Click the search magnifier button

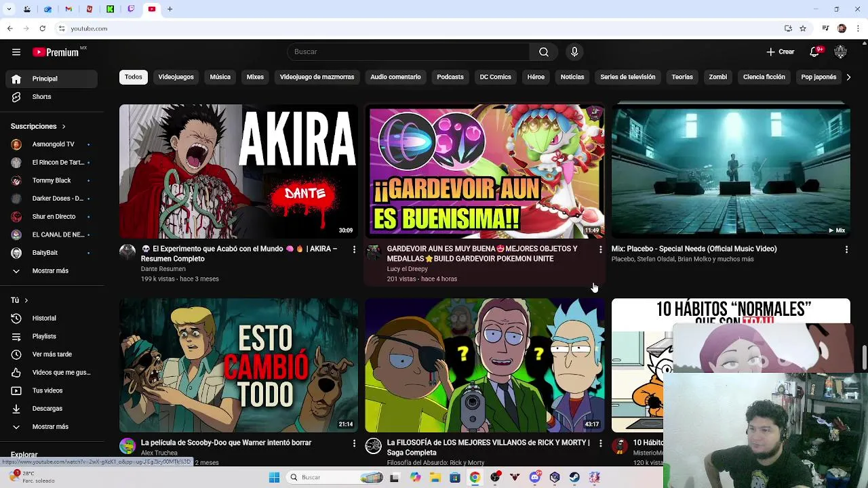pos(544,52)
